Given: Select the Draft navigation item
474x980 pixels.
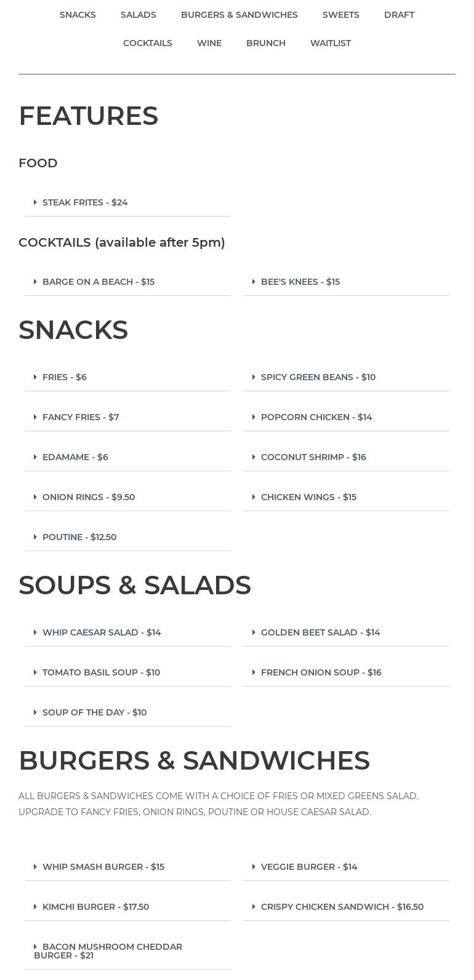Looking at the screenshot, I should coord(399,15).
